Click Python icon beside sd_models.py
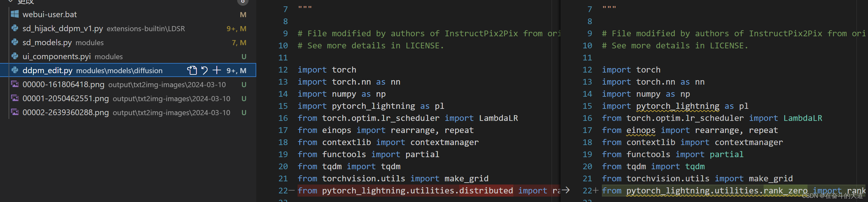 click(15, 42)
